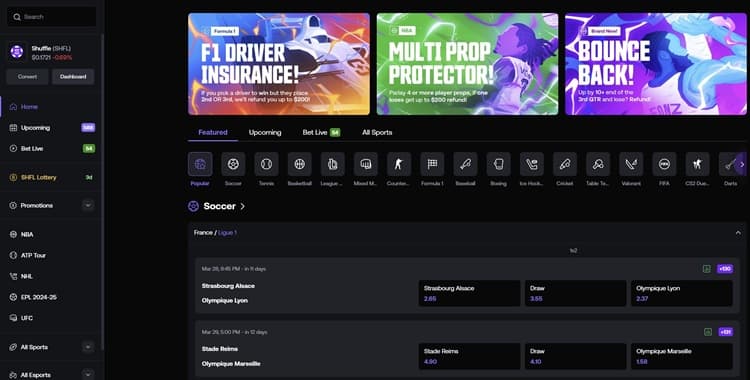
Task: Select the Table Tennis category icon
Action: point(598,164)
